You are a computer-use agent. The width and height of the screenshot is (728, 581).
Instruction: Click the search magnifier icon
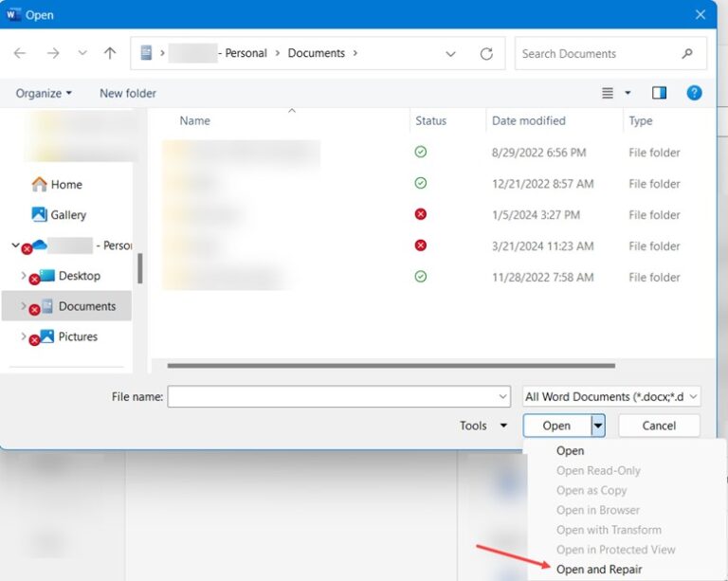[687, 54]
